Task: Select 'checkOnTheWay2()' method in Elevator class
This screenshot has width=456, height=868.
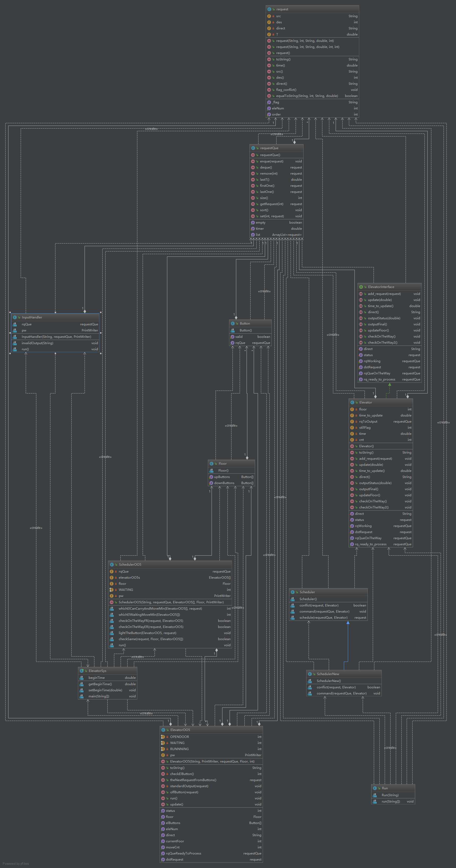Action: pyautogui.click(x=381, y=507)
